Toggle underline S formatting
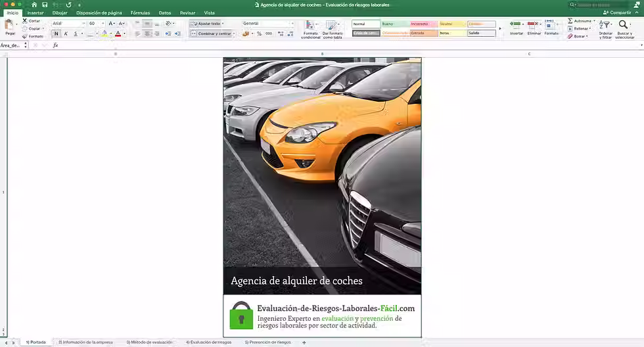The image size is (644, 347). click(76, 34)
